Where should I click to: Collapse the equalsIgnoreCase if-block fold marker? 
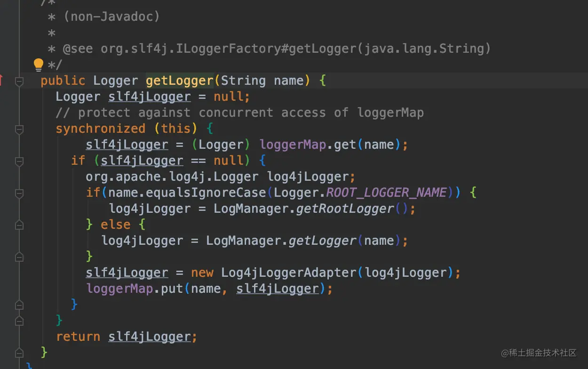tap(19, 193)
